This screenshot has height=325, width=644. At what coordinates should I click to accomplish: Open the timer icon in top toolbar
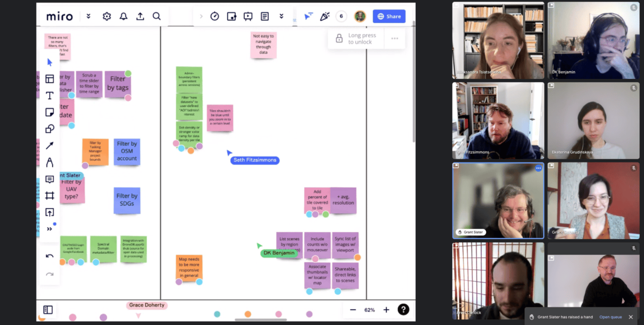(x=215, y=16)
